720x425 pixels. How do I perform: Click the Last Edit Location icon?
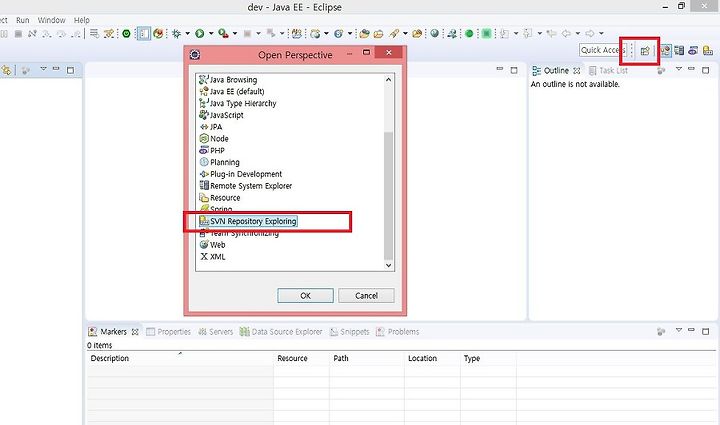tap(551, 34)
